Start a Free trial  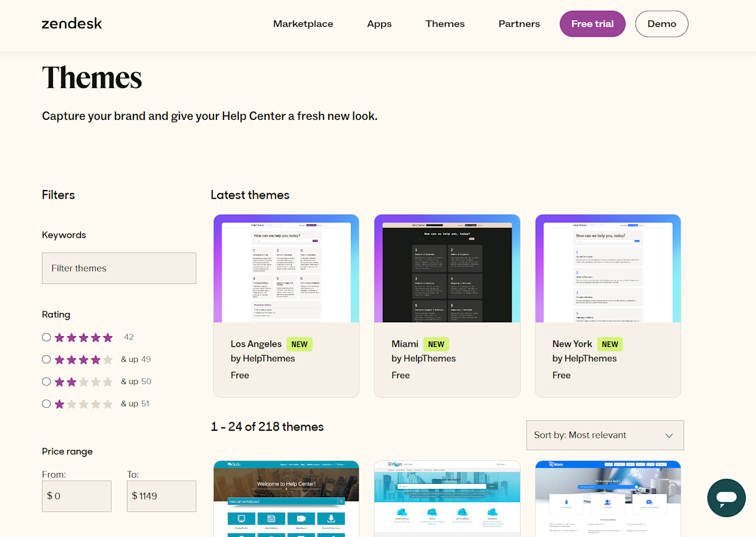[592, 24]
